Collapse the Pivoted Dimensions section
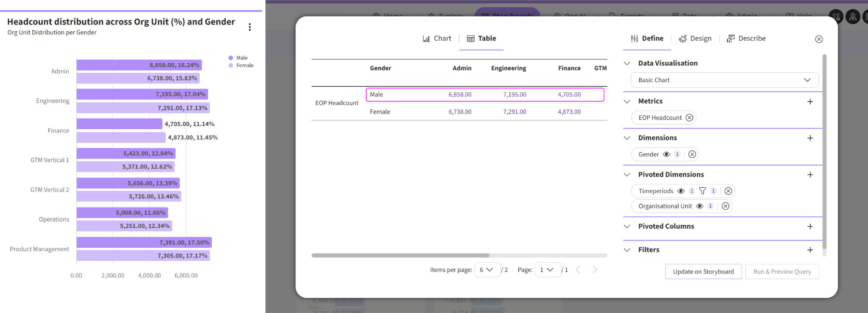This screenshot has width=868, height=313. [627, 175]
